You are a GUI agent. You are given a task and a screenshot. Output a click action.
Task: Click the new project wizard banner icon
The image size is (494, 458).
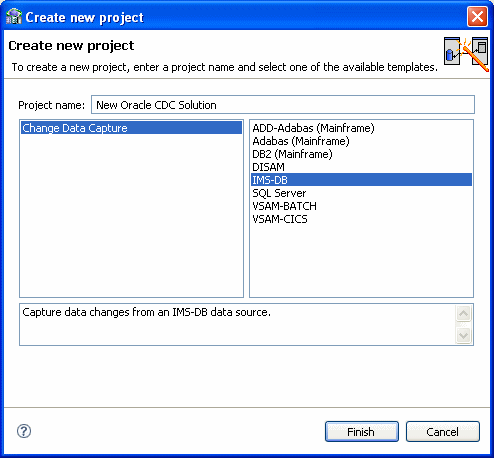[466, 54]
